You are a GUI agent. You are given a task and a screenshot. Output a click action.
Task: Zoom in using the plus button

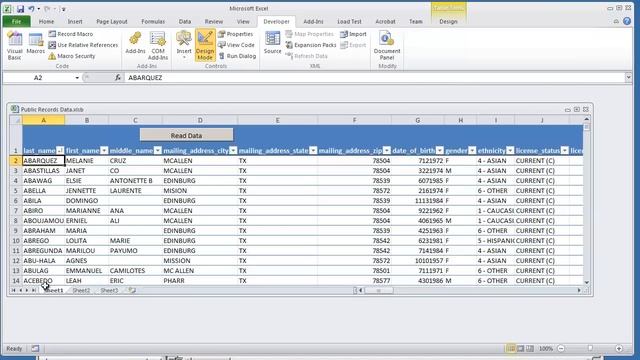(619, 349)
